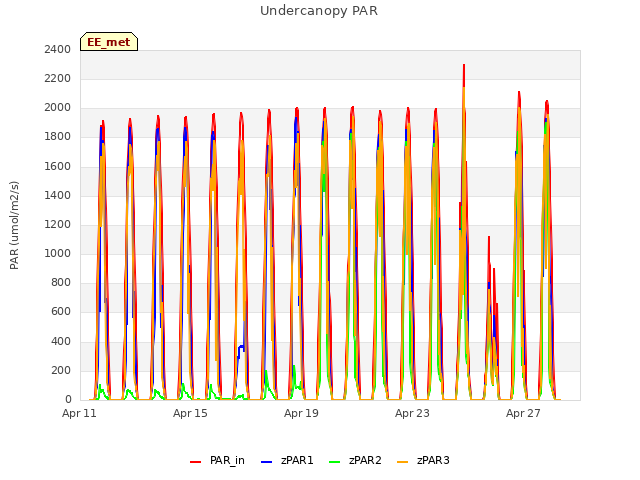
Task: Click the EE_met label badge
Action: point(109,42)
